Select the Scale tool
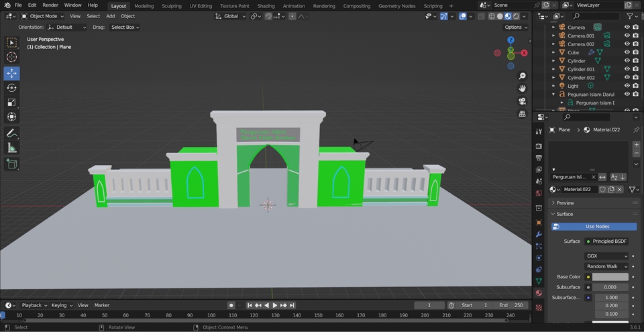This screenshot has height=332, width=644. click(x=11, y=103)
